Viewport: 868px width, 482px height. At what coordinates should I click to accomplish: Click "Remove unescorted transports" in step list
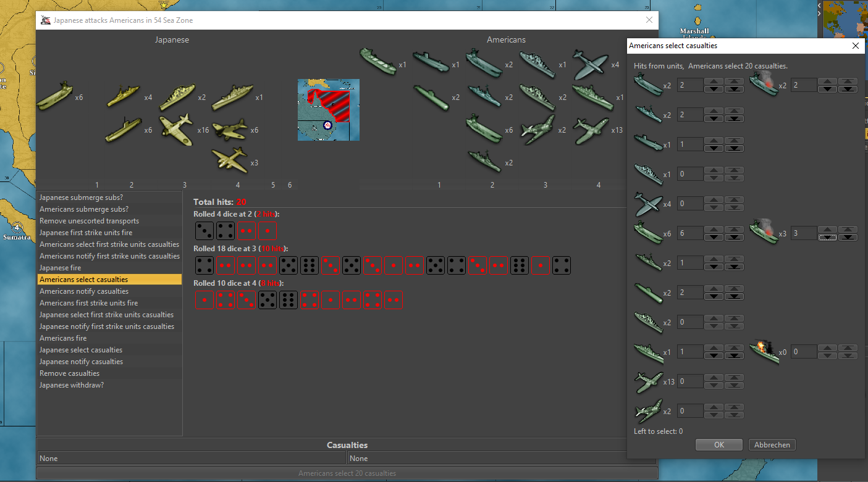click(x=89, y=221)
